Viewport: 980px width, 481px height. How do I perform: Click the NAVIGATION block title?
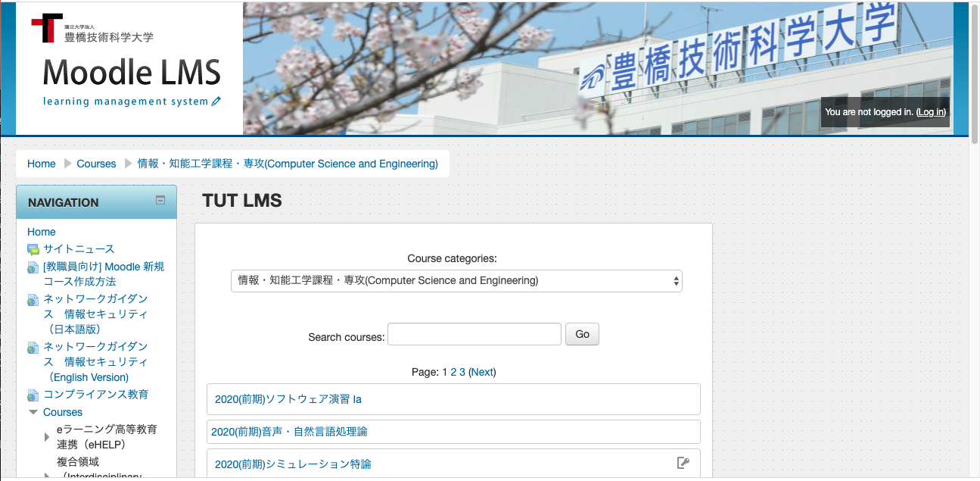[x=64, y=202]
